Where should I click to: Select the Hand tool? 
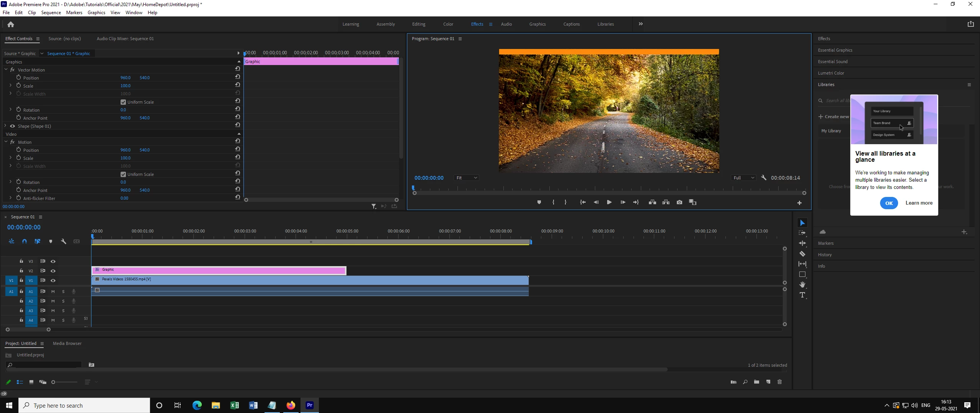click(x=802, y=285)
